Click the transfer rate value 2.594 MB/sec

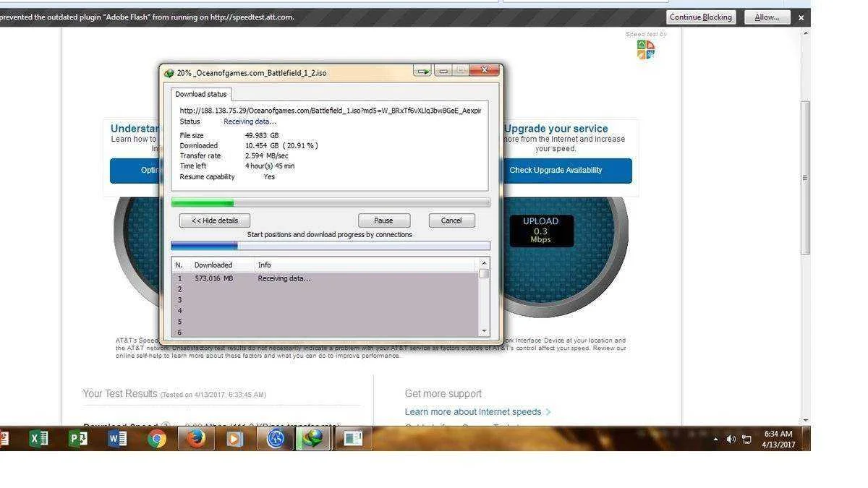pyautogui.click(x=266, y=155)
